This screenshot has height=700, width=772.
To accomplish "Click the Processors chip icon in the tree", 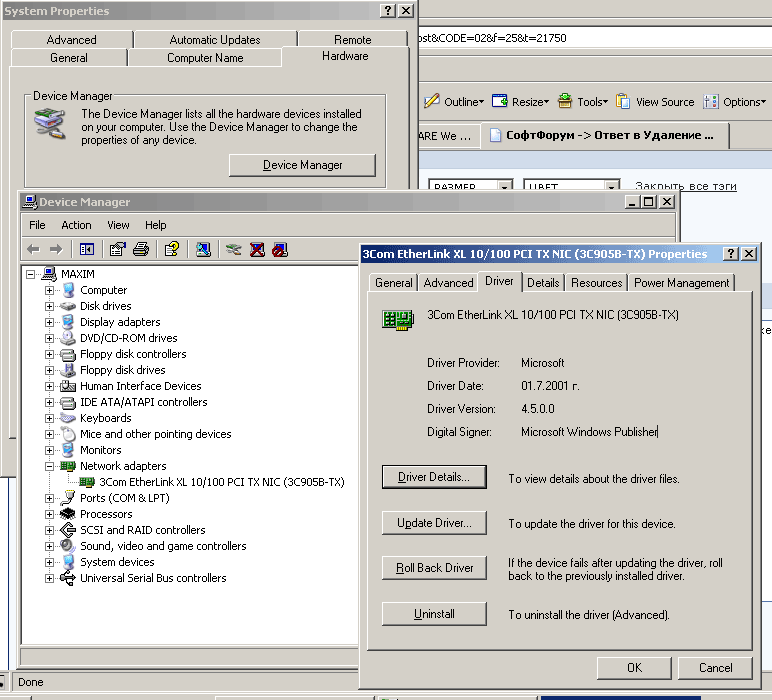I will [67, 514].
